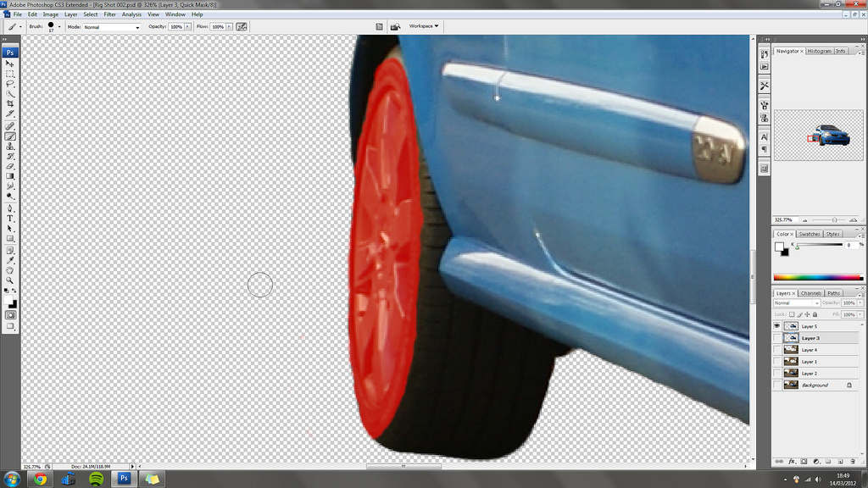Select the Crop tool
The height and width of the screenshot is (488, 868).
tap(10, 104)
